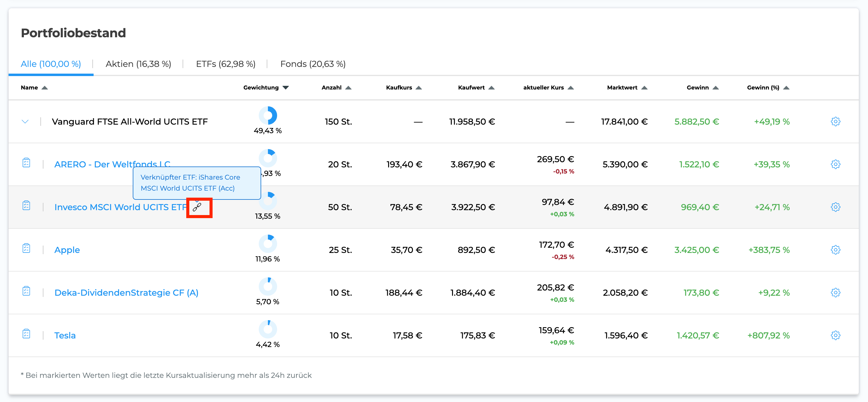Click Tesla gain percentage +807,92 %

pos(769,335)
